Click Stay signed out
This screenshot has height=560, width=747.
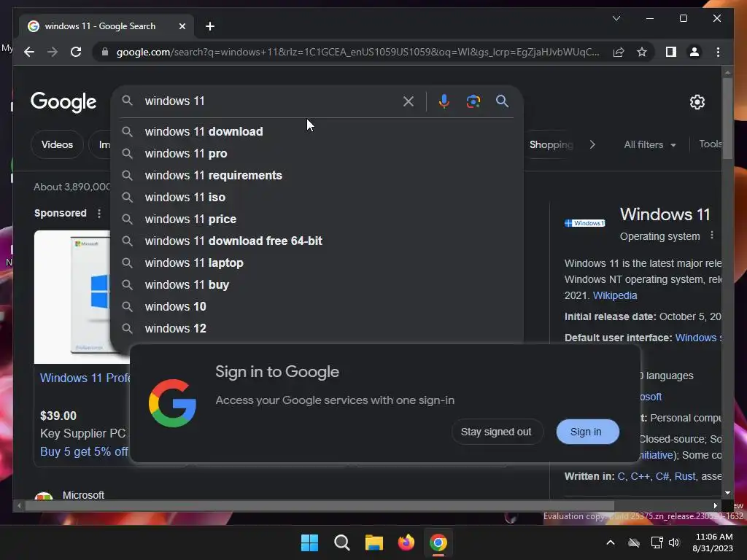coord(496,432)
